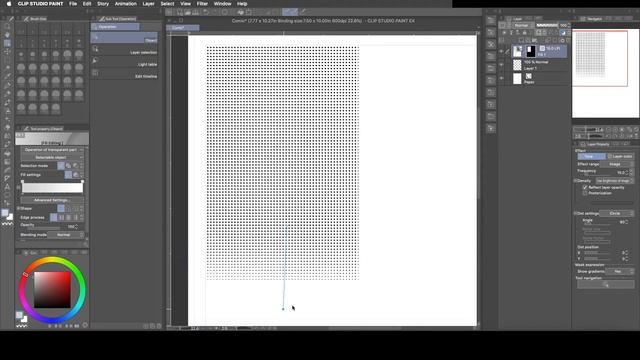Adjust the layer opacity slider
The width and height of the screenshot is (640, 360).
547,25
